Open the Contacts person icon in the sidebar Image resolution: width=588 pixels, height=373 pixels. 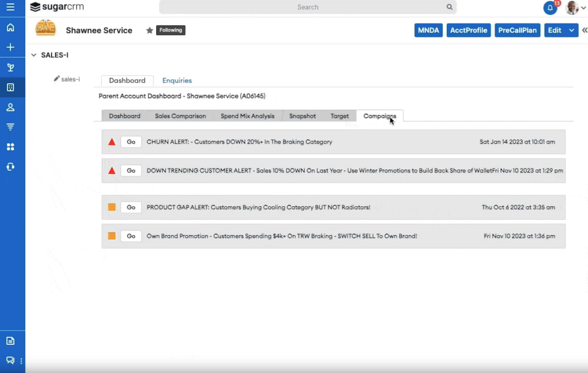pyautogui.click(x=10, y=107)
